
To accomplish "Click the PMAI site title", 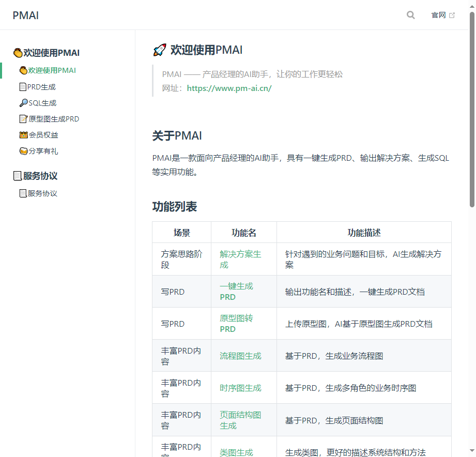I will 25,15.
